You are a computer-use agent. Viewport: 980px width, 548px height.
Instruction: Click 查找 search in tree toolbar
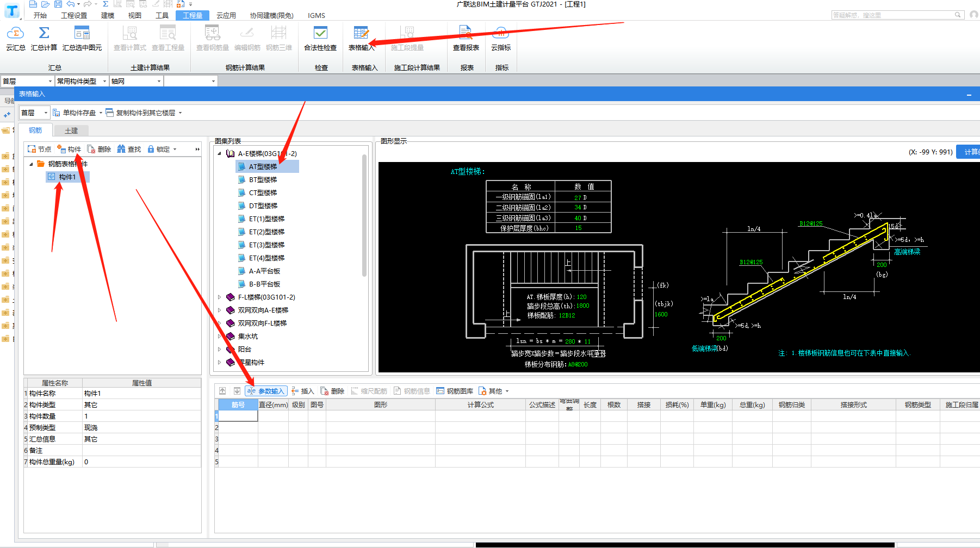[129, 149]
